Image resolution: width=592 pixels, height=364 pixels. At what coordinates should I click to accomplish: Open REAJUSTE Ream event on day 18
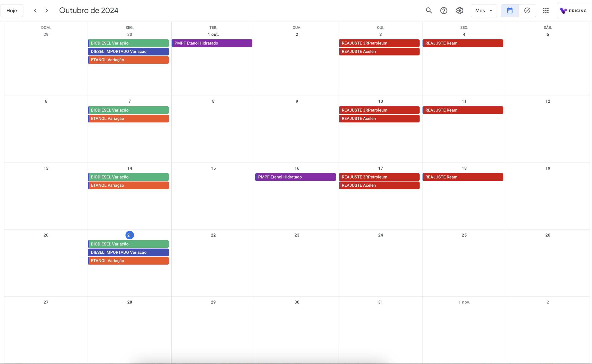462,177
